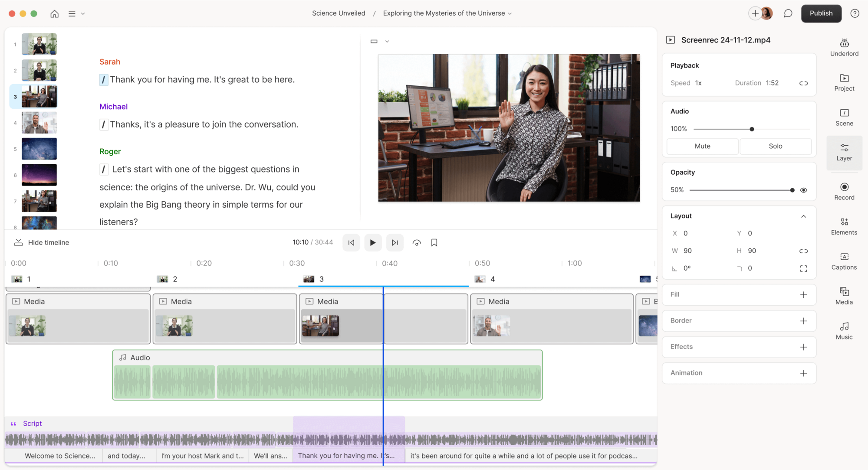Collapse the Layout section

[x=804, y=216]
